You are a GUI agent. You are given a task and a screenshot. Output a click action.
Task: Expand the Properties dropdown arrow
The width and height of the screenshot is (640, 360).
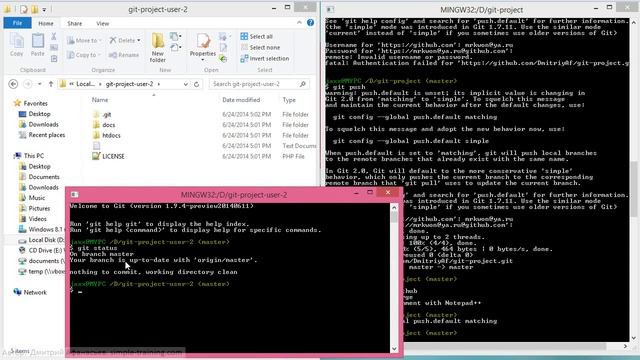(203, 60)
